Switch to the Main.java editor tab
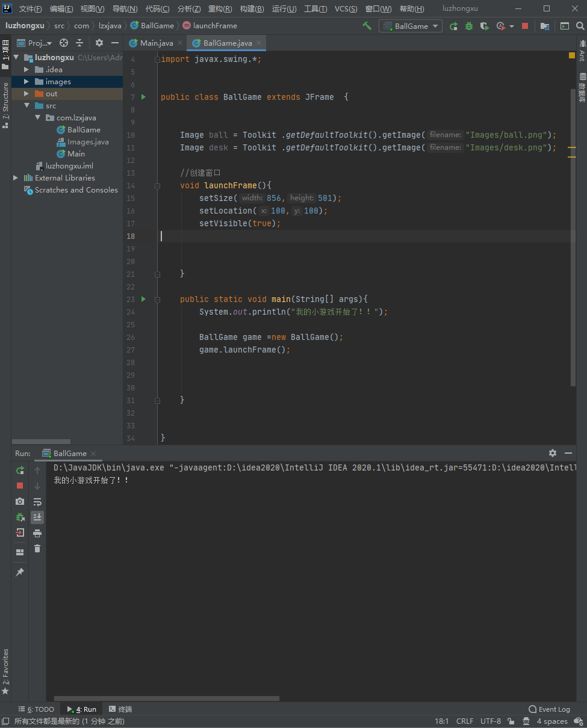Viewport: 587px width, 728px height. 157,43
